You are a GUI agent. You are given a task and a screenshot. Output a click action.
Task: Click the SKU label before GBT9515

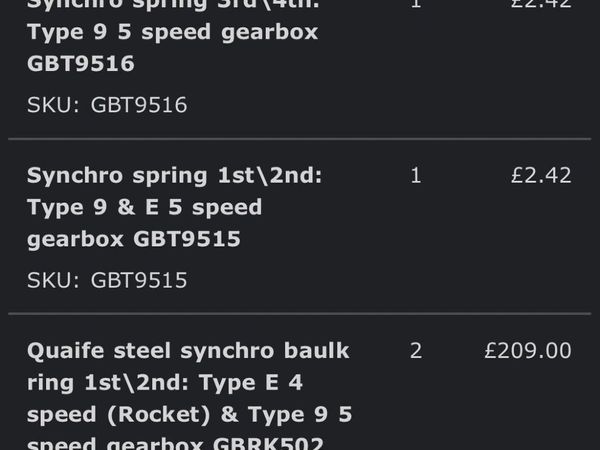(53, 280)
